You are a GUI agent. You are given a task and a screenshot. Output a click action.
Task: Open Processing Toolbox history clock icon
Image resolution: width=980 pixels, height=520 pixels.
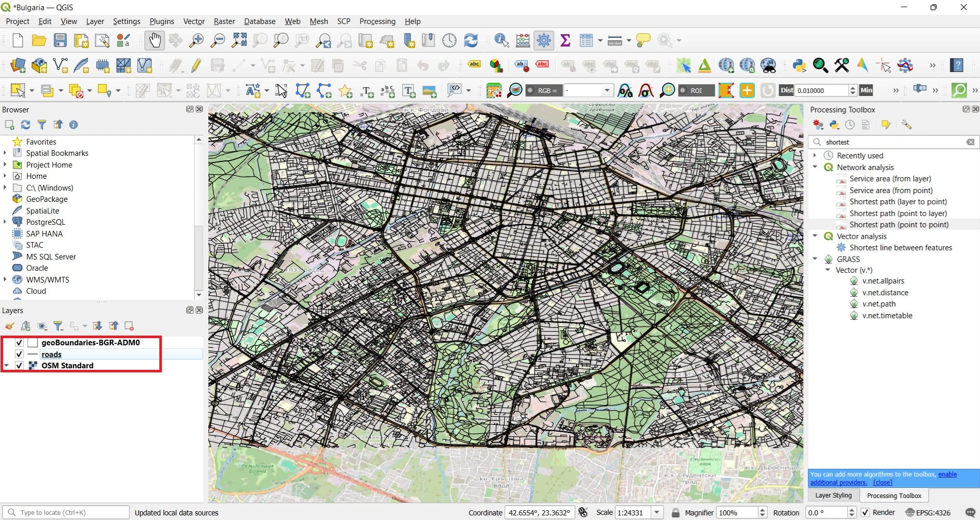point(850,125)
